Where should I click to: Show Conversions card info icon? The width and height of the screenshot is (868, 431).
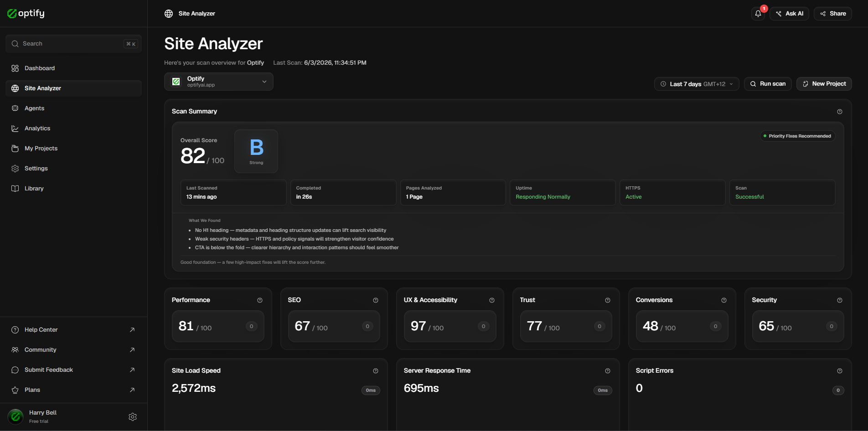724,300
